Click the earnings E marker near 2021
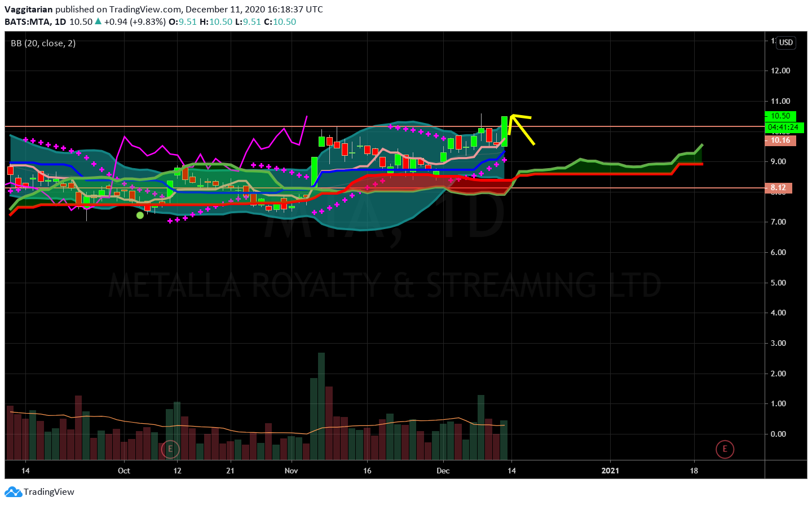 point(725,449)
